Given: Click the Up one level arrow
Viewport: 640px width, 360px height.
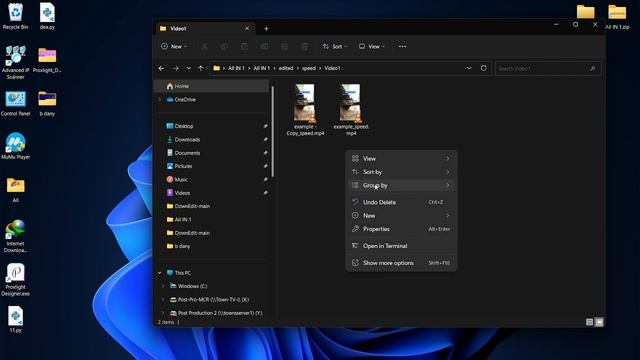Looking at the screenshot, I should point(201,68).
